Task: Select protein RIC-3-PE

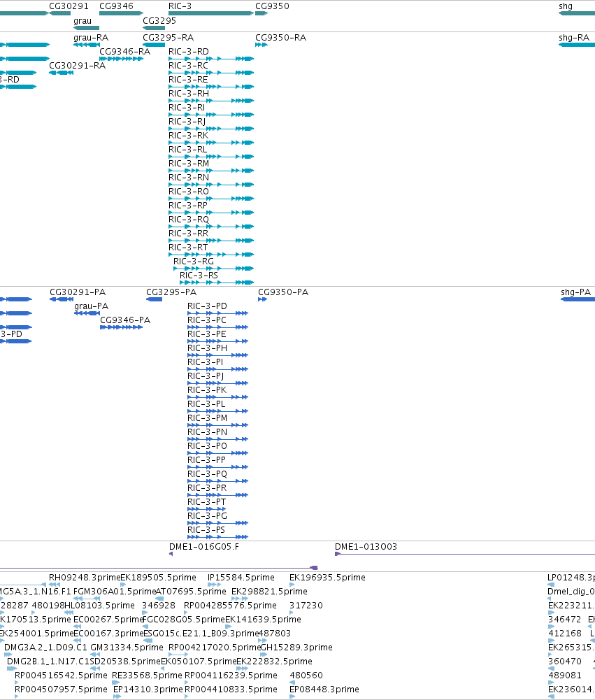Action: (x=218, y=341)
